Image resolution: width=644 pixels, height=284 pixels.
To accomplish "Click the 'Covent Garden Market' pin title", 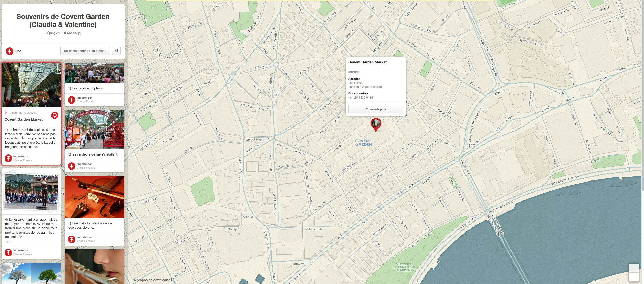I will tap(24, 119).
